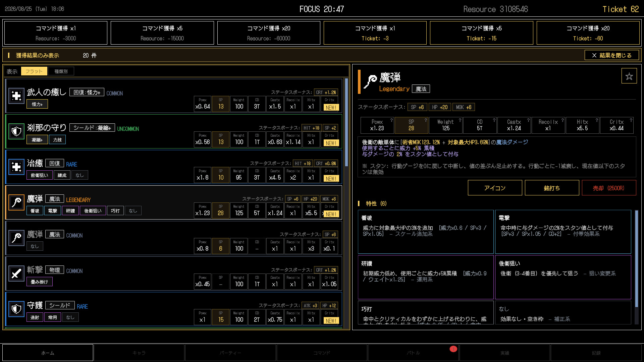Open the コマンド tab
Screen dimensions: 644x362
click(x=322, y=353)
